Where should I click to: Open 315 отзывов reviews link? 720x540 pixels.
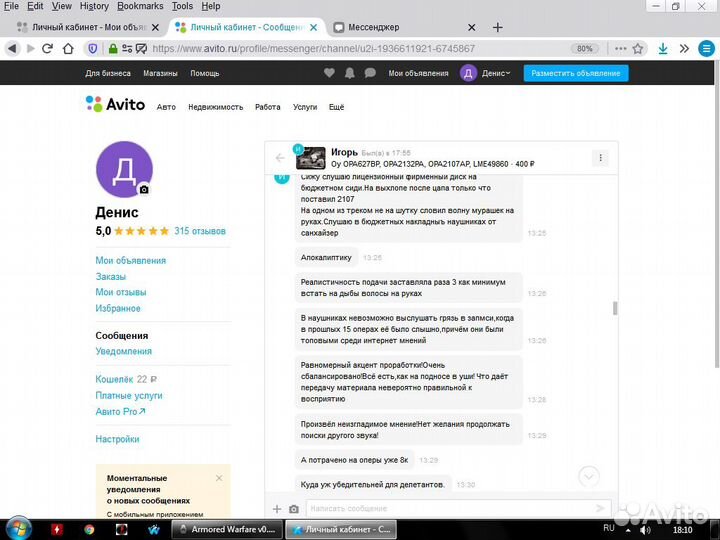point(200,231)
